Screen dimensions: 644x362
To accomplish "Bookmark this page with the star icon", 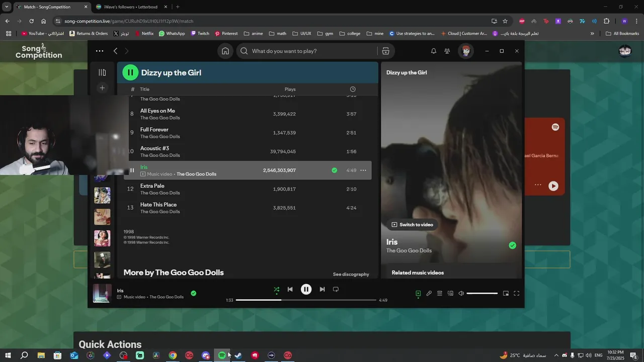I will click(505, 21).
